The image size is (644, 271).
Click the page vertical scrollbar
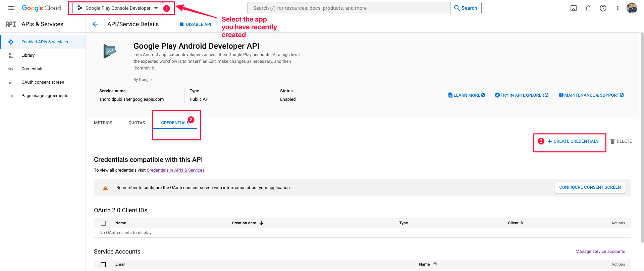(642, 138)
